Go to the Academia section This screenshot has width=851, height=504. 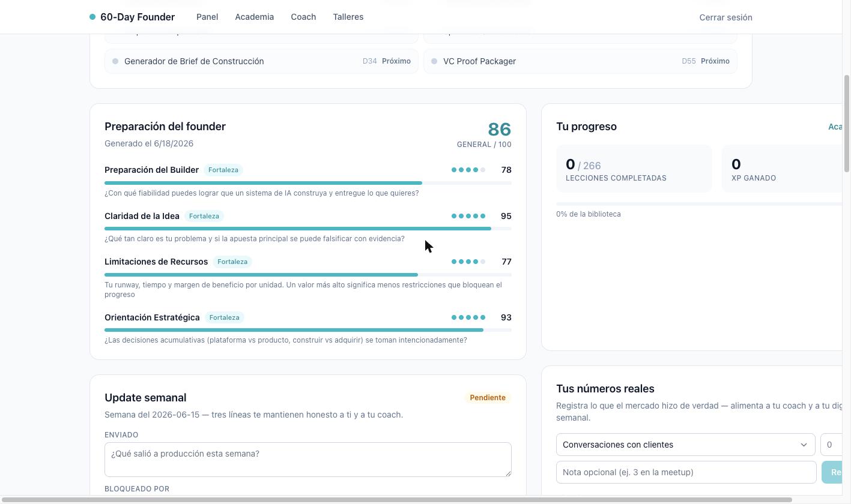(x=254, y=17)
